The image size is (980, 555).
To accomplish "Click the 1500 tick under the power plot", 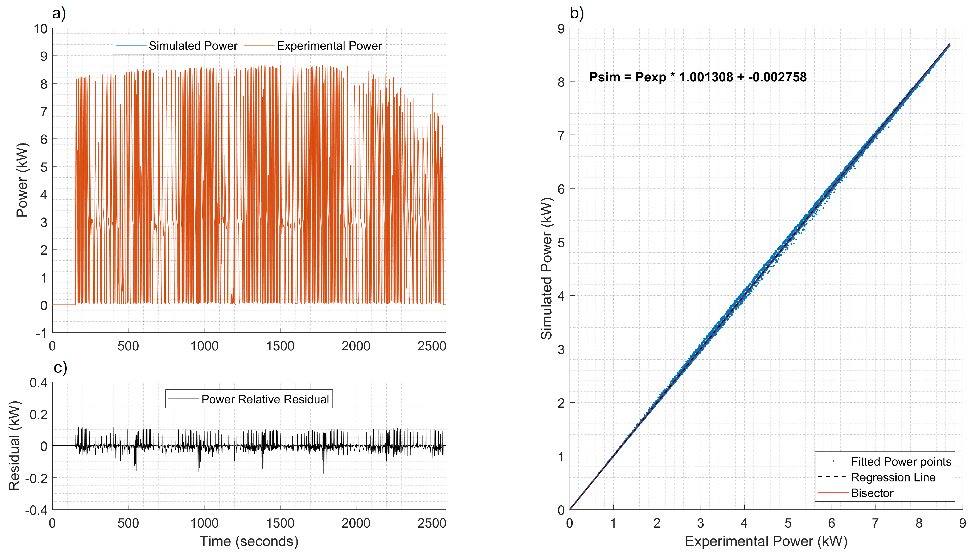I will (x=280, y=346).
